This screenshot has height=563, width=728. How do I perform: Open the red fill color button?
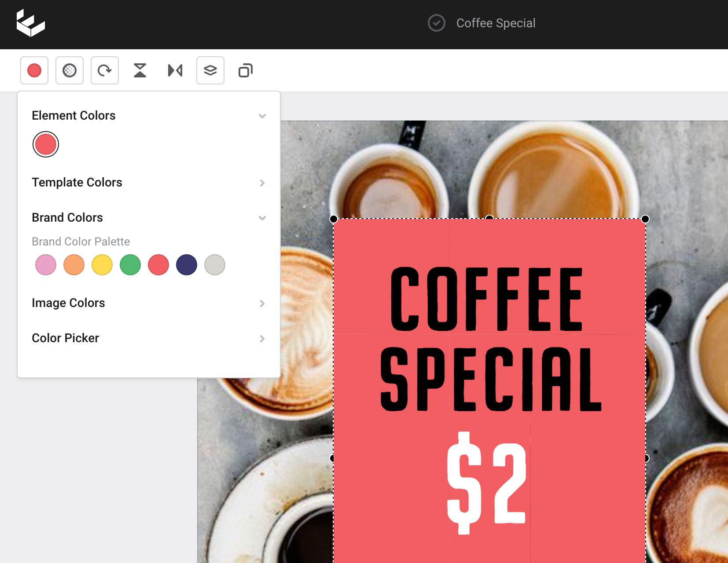(x=34, y=70)
